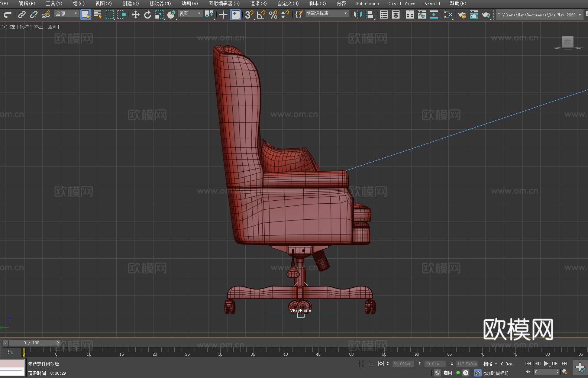Viewport: 588px width, 378px height.
Task: Open the mini curve editor toggle
Action: (10, 352)
